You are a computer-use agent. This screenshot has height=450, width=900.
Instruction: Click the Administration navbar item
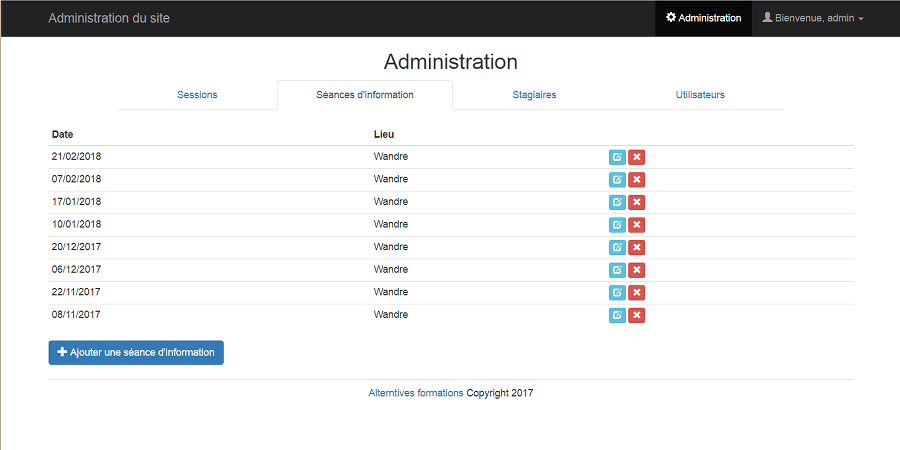point(704,18)
